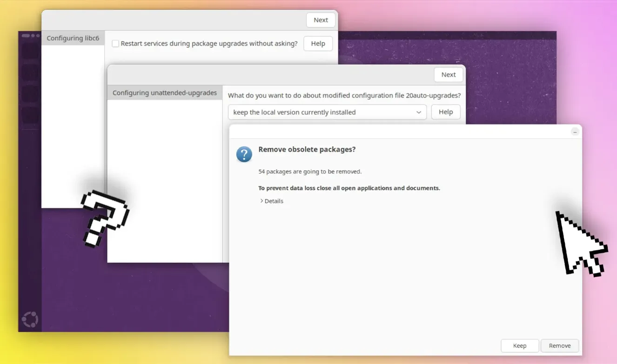Select the top icon in the Ubuntu dock
617x364 pixels.
tap(31, 51)
